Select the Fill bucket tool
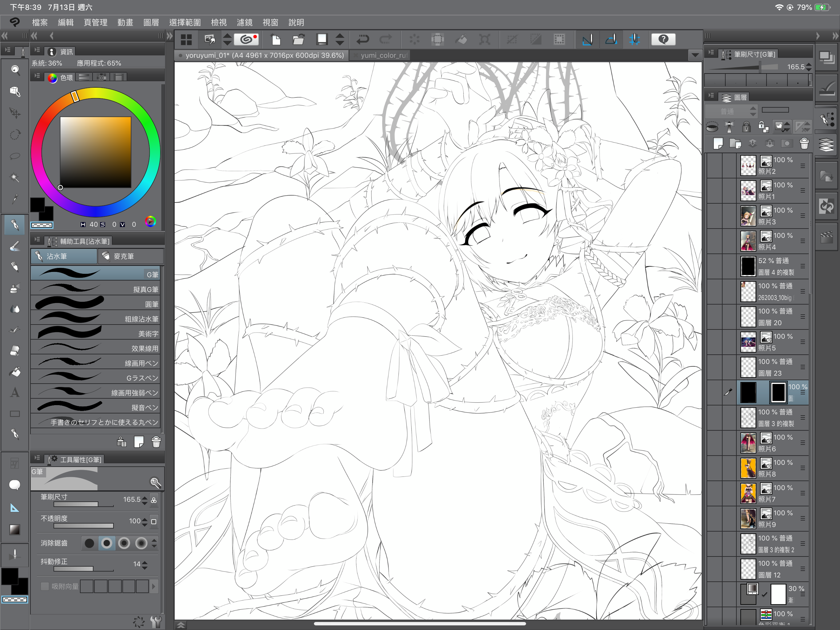Viewport: 840px width, 630px height. 15,371
